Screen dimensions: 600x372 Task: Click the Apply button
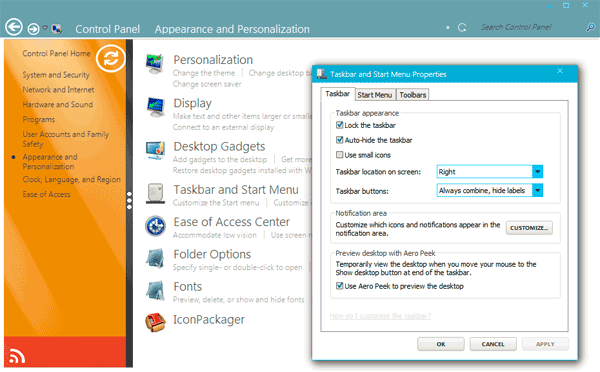coord(545,344)
